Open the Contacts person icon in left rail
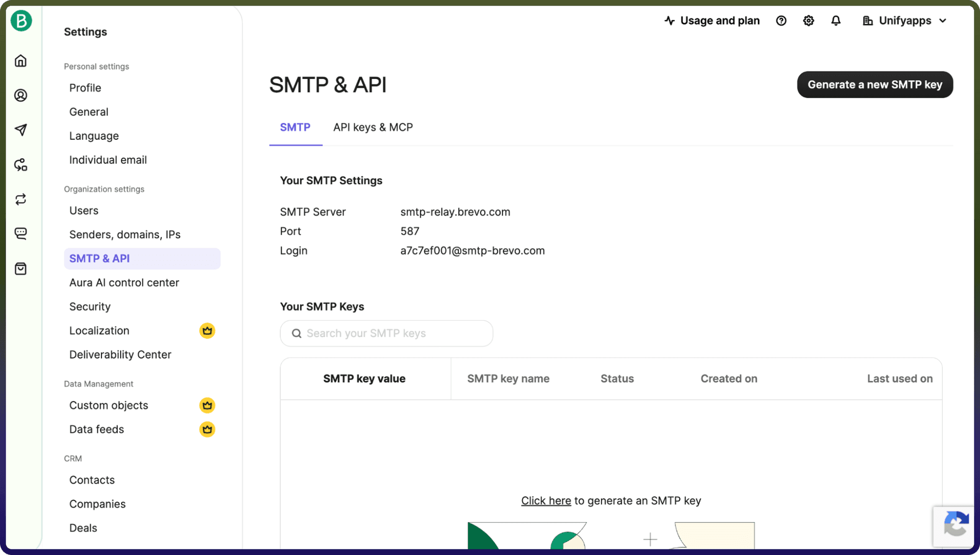980x555 pixels. coord(21,95)
